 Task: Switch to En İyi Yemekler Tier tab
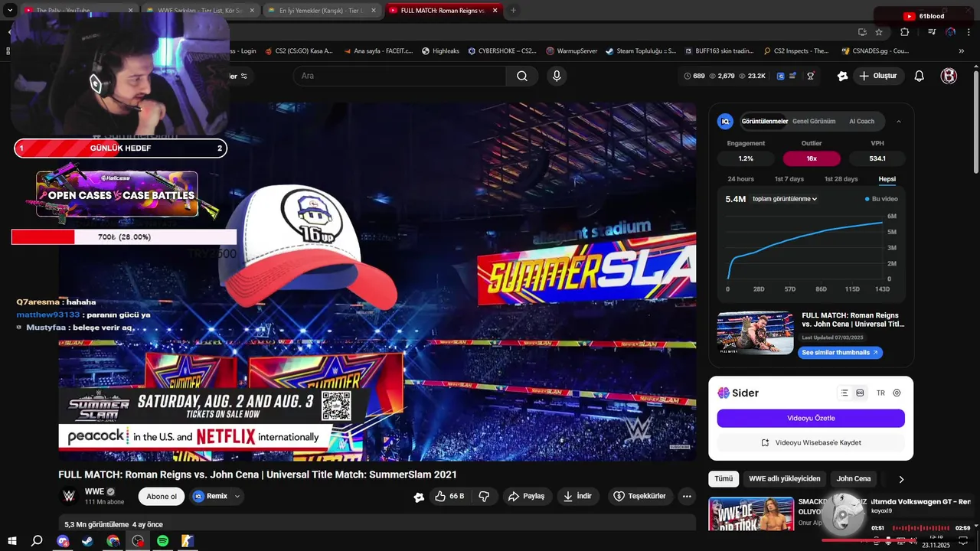(322, 10)
